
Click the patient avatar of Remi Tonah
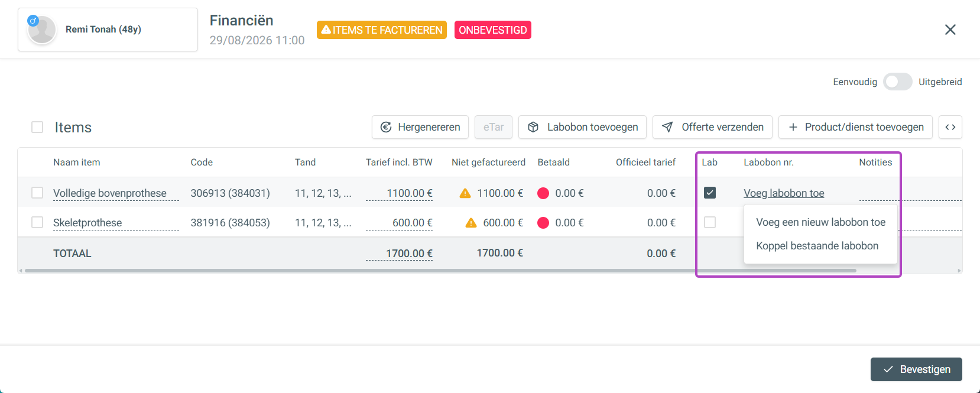(42, 30)
